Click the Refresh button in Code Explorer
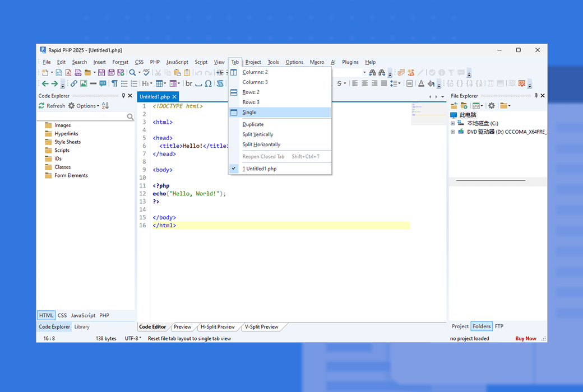Screen dimensions: 583x392 tap(52, 106)
